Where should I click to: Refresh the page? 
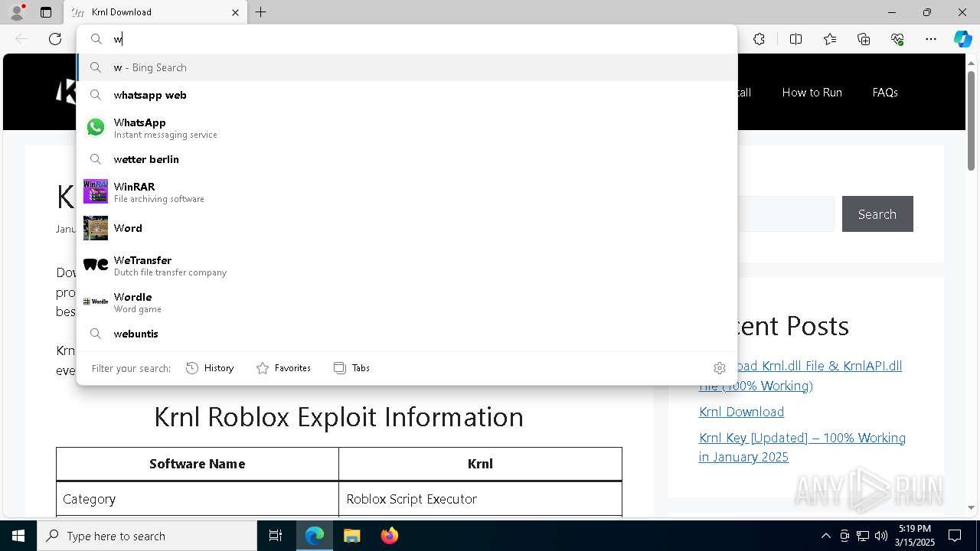[x=55, y=39]
